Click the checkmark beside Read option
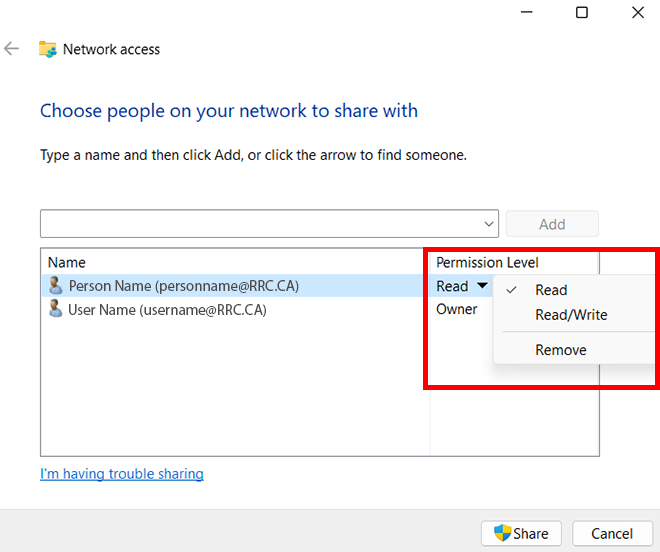Screen dimensions: 660x552 point(512,290)
